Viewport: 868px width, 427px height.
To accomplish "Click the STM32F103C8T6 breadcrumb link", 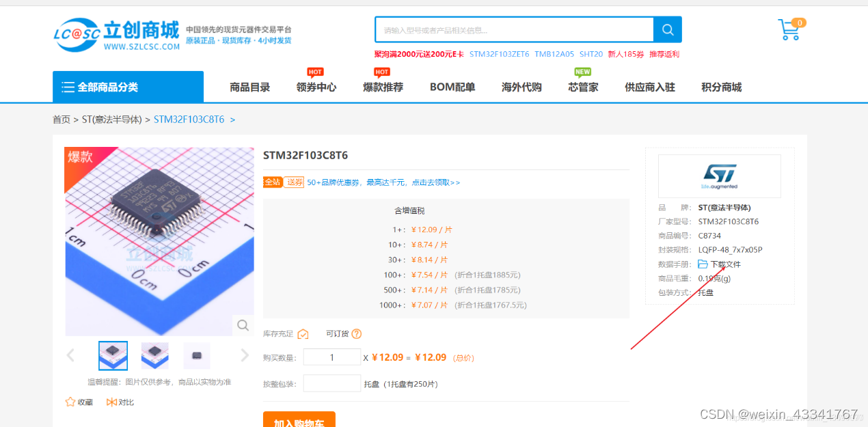I will (x=189, y=120).
